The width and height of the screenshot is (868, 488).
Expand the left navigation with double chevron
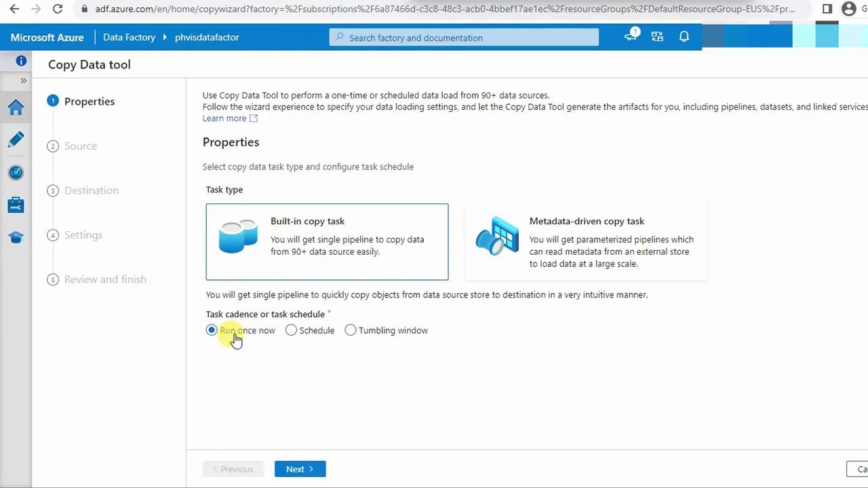click(x=23, y=81)
